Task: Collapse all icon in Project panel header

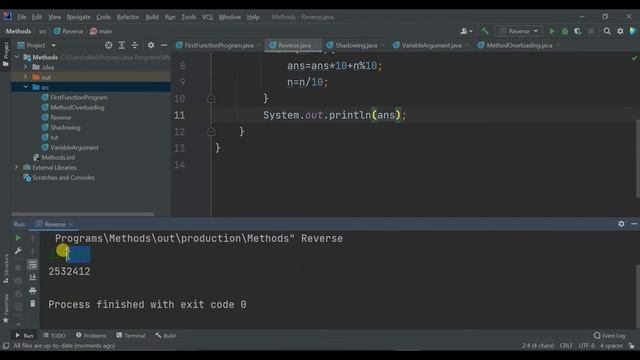Action: (135, 45)
